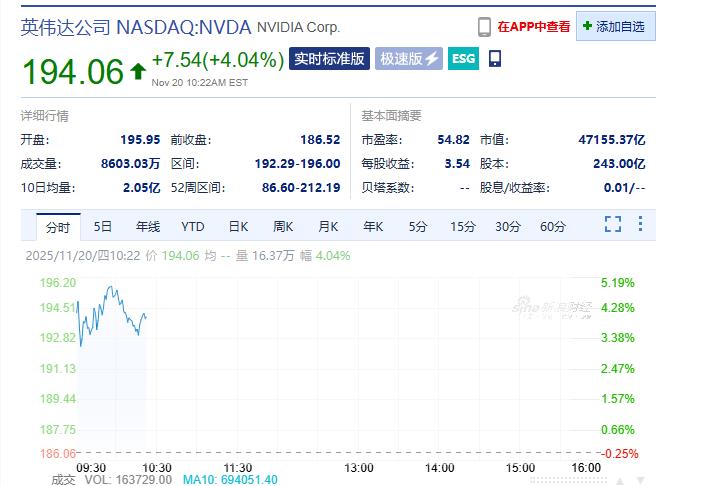Switch to the 周K chart tab
Screen dimensions: 705x486
283,227
